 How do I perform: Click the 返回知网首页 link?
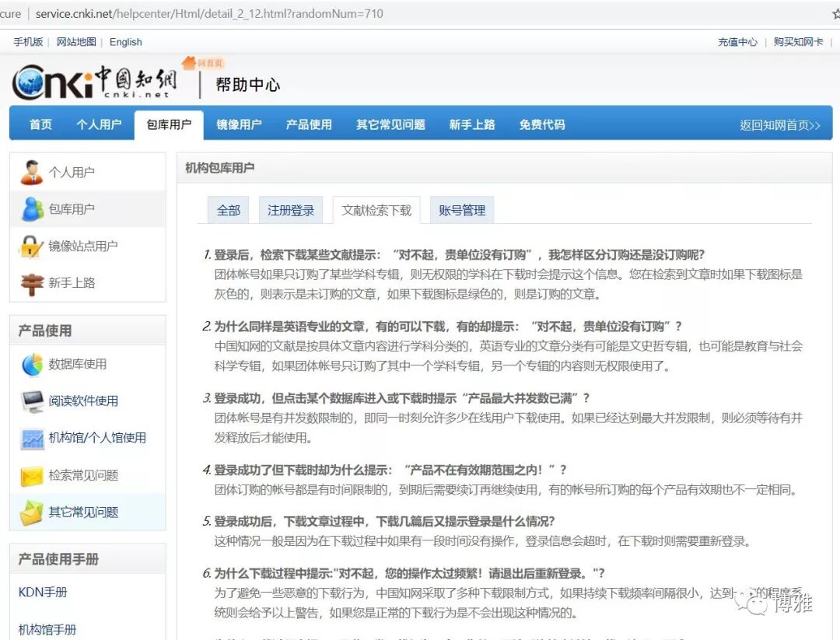pyautogui.click(x=779, y=125)
